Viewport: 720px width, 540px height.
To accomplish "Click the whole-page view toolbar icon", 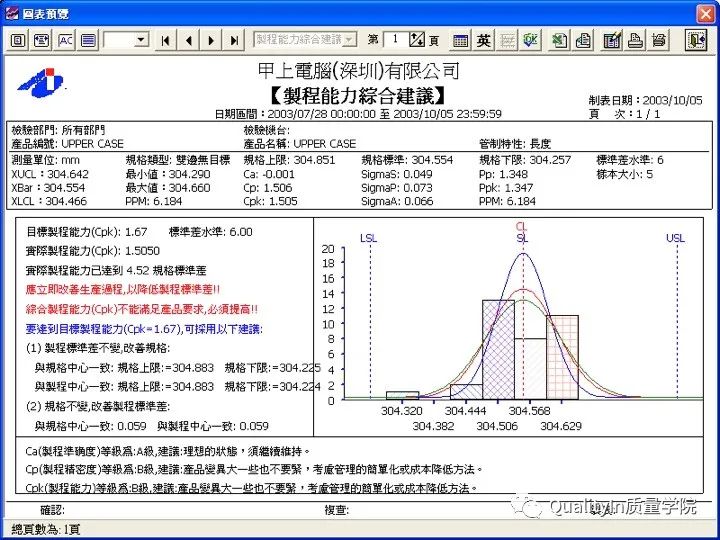I will tap(17, 40).
